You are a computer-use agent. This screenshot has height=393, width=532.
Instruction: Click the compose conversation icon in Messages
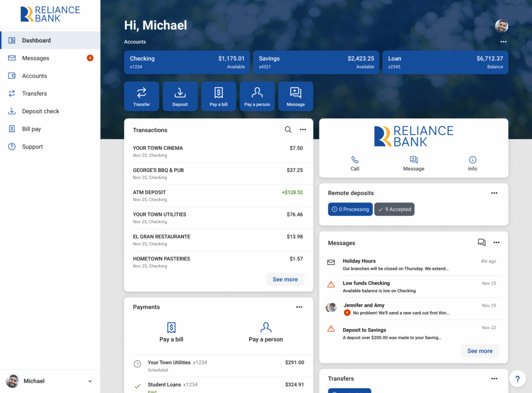482,242
